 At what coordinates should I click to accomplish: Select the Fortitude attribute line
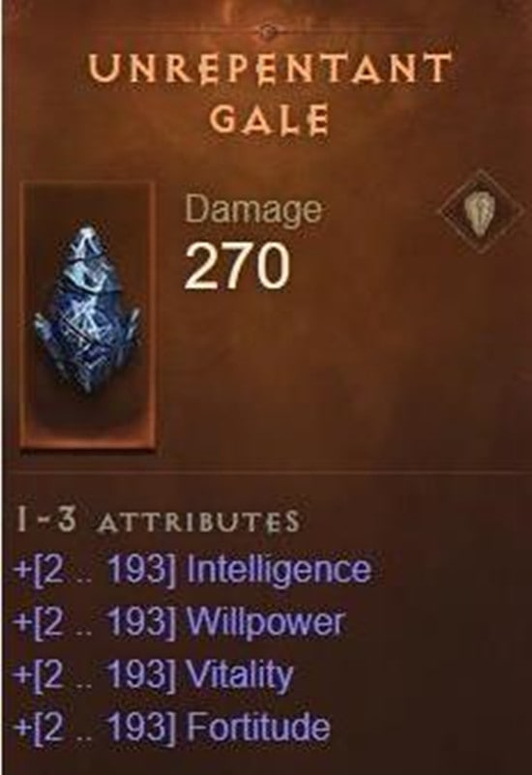(171, 728)
